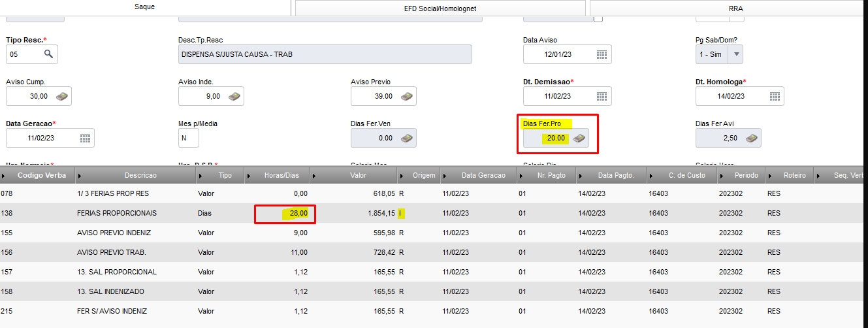Viewport: 868px width, 328px height.
Task: Click the arrow beside Horas/Dias header
Action: coord(249,175)
